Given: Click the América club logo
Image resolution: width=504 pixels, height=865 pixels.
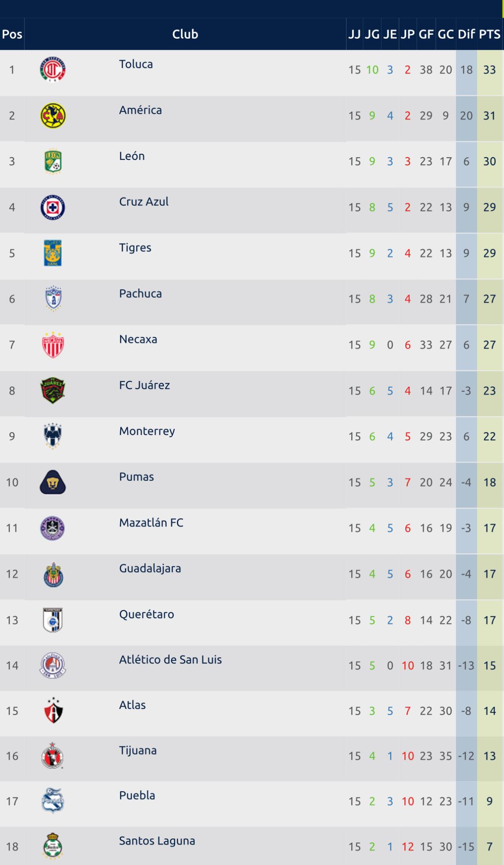Looking at the screenshot, I should click(53, 116).
